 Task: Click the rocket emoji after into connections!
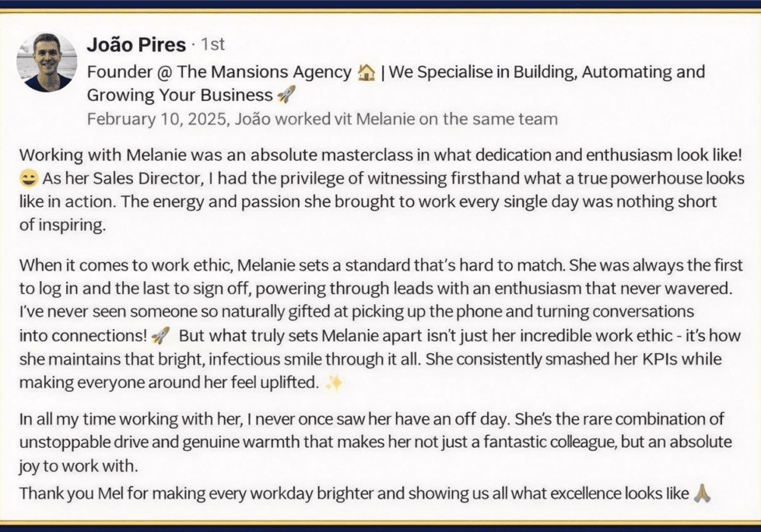pyautogui.click(x=160, y=335)
